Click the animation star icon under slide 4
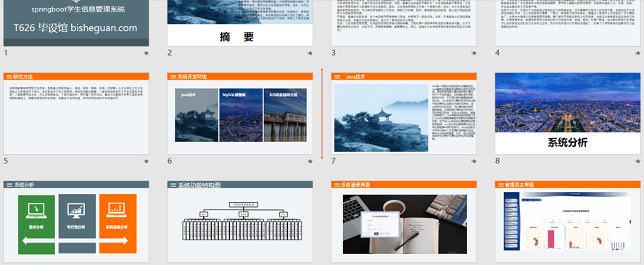The image size is (644, 265). tap(638, 53)
